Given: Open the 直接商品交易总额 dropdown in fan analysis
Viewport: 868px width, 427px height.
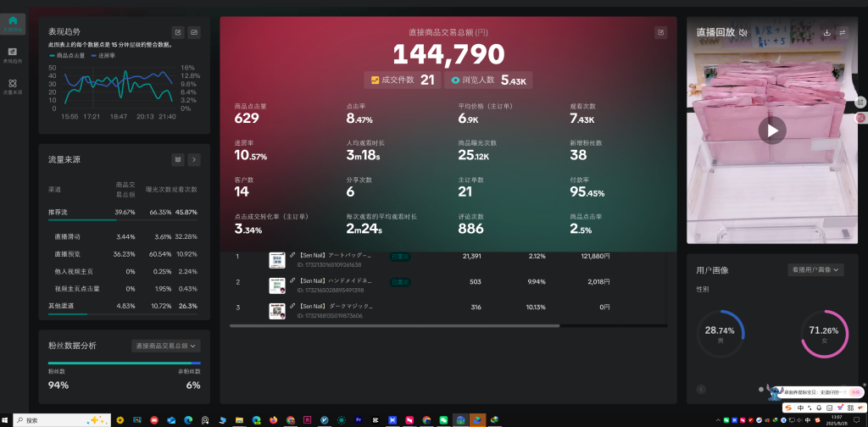Looking at the screenshot, I should click(166, 346).
